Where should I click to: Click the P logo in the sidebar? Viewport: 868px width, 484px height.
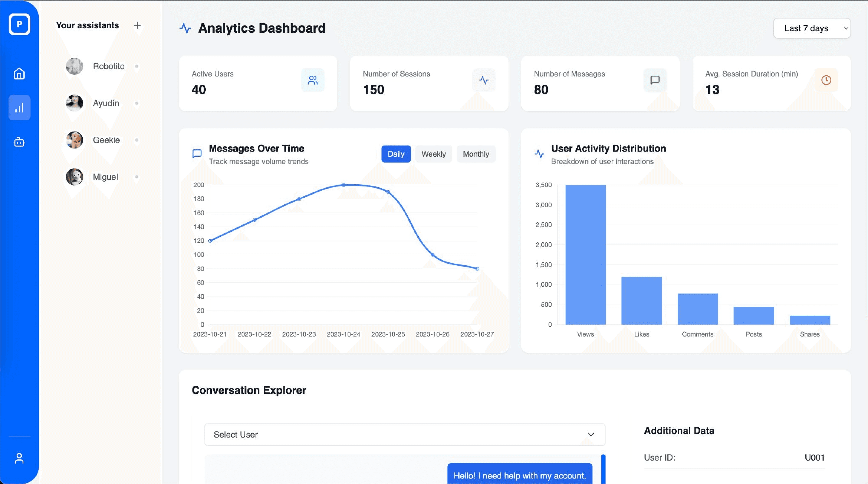[19, 24]
